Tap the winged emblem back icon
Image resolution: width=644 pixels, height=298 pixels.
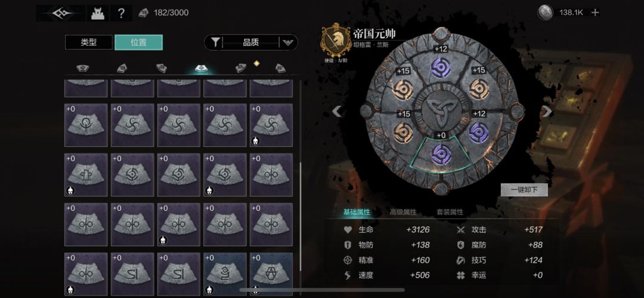tap(62, 13)
